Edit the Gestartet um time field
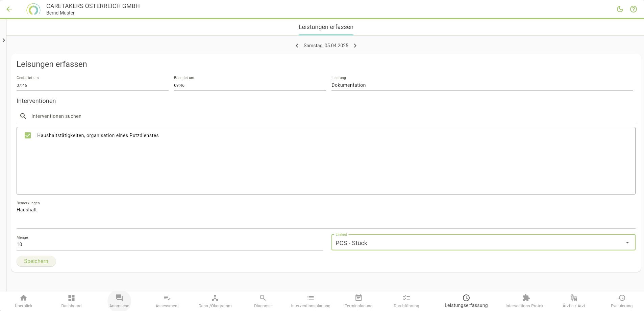 (92, 85)
